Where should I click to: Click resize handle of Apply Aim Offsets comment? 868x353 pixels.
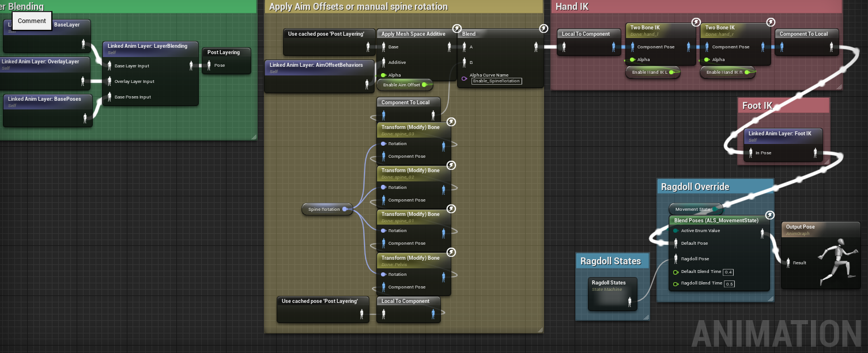pos(540,329)
